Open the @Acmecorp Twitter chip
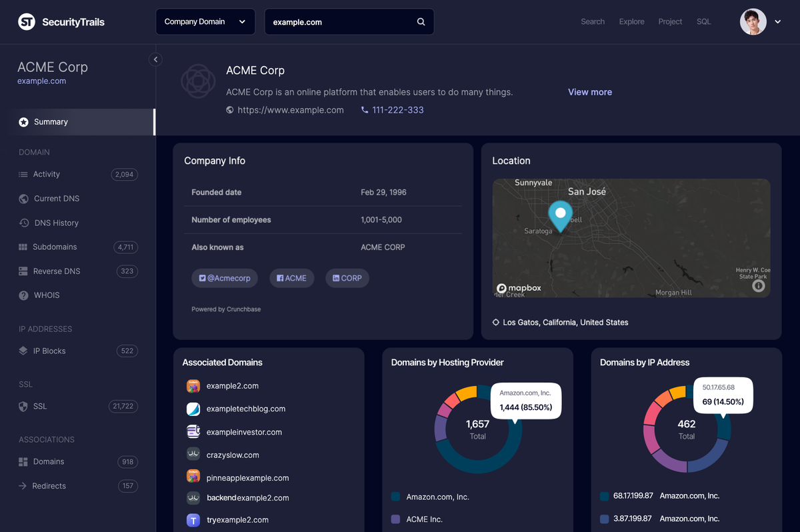The image size is (800, 532). [x=225, y=278]
